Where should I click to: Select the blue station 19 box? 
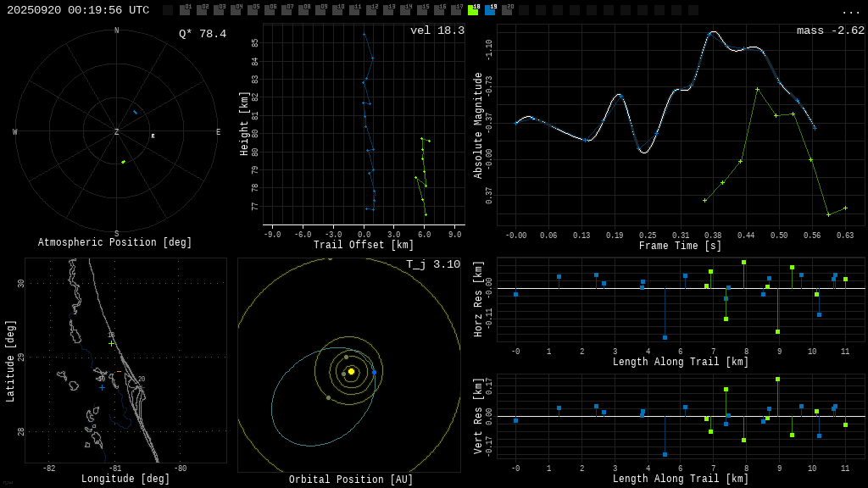490,10
